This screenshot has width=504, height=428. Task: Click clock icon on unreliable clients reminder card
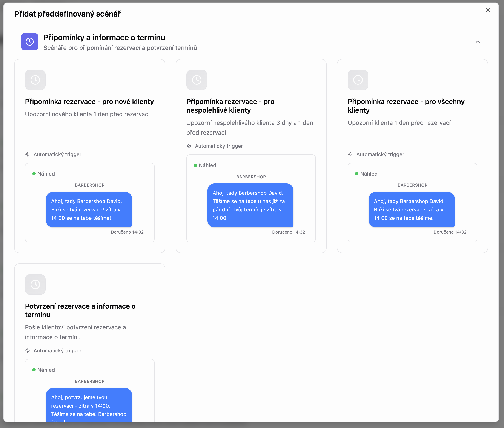point(196,80)
